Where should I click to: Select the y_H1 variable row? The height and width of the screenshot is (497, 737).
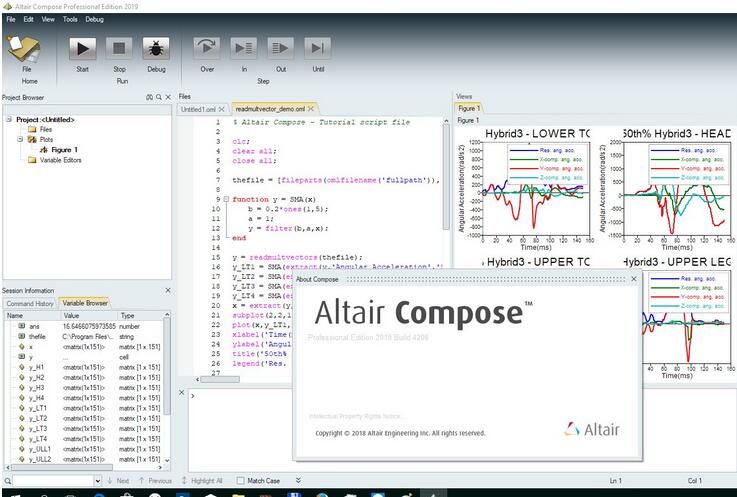tap(86, 367)
